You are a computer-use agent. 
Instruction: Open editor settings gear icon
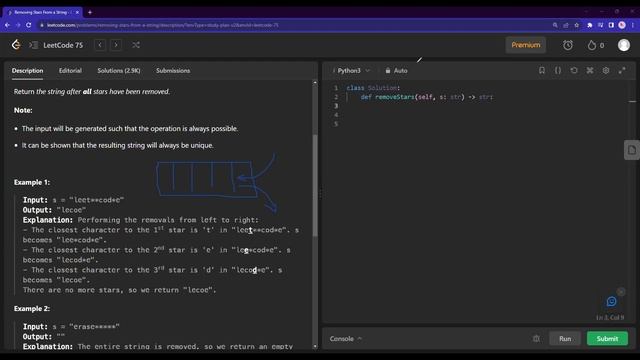[606, 70]
